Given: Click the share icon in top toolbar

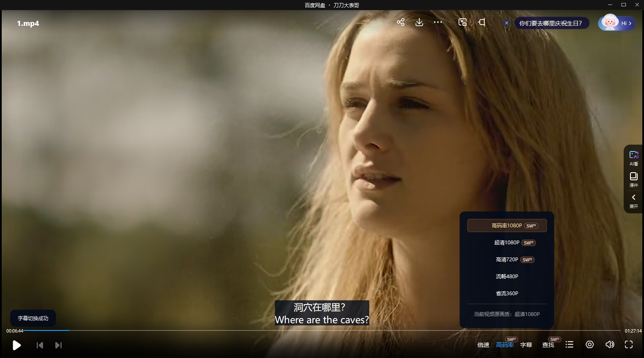Looking at the screenshot, I should (401, 22).
